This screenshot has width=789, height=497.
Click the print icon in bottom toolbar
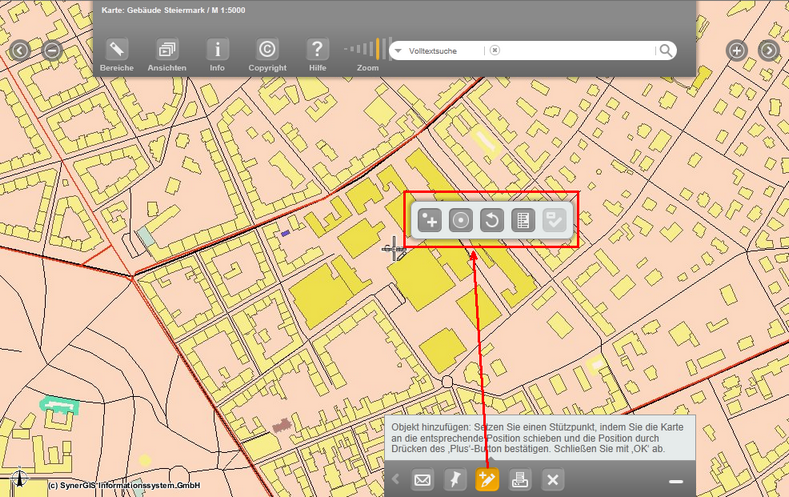point(520,481)
